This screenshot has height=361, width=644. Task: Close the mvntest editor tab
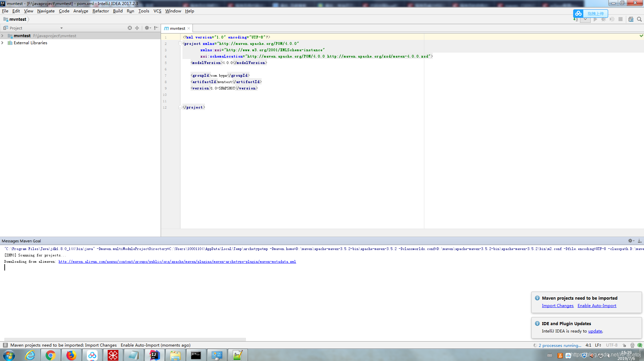tap(189, 28)
